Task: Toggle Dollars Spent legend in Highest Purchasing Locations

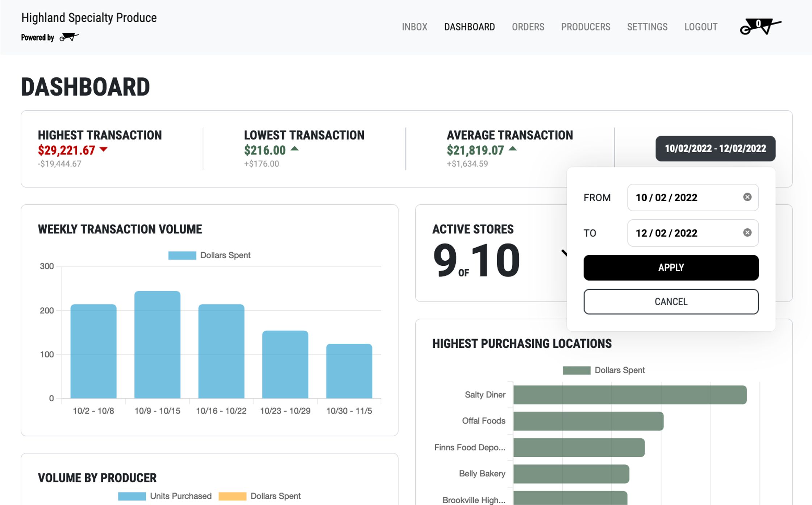Action: click(604, 370)
